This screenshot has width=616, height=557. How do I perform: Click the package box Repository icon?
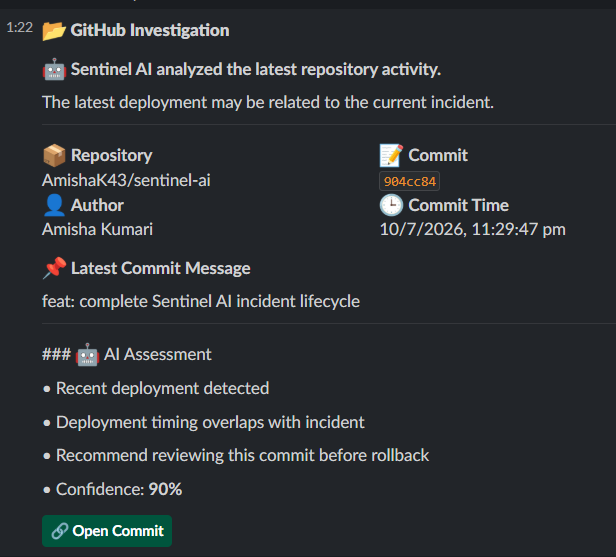[54, 155]
